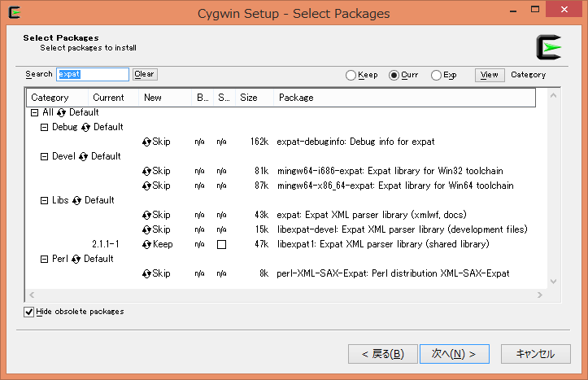Viewport: 588px width, 380px height.
Task: Cycle the Libs category Default icon
Action: coord(77,201)
